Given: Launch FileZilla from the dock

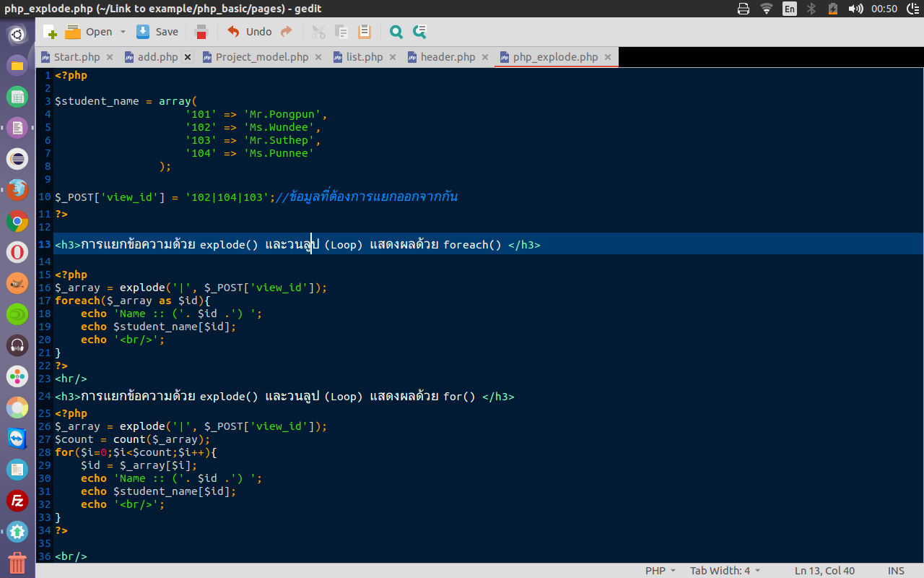Looking at the screenshot, I should pos(17,501).
